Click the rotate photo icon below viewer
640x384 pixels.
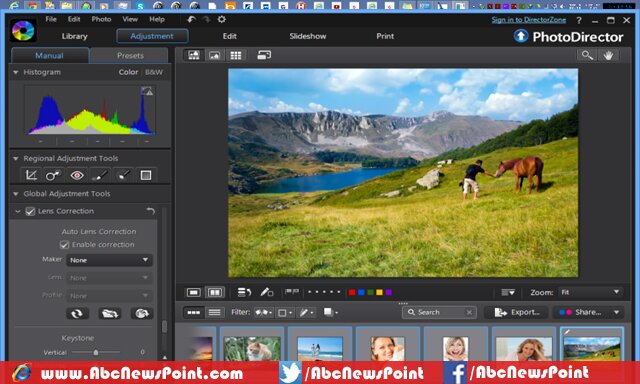click(x=244, y=292)
